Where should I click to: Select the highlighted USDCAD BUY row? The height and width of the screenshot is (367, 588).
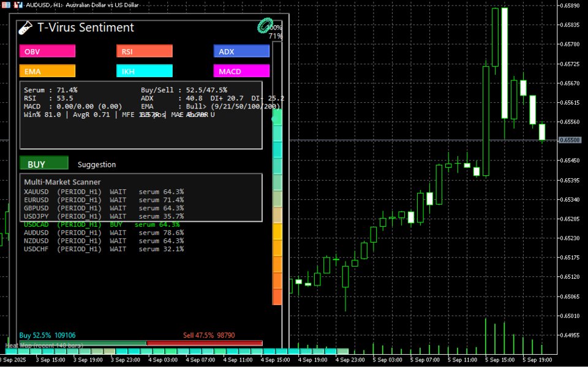(102, 224)
